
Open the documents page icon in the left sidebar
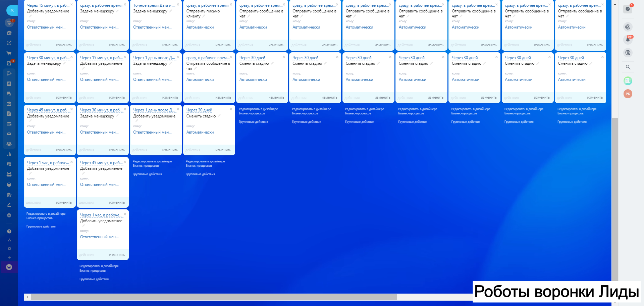tap(9, 114)
